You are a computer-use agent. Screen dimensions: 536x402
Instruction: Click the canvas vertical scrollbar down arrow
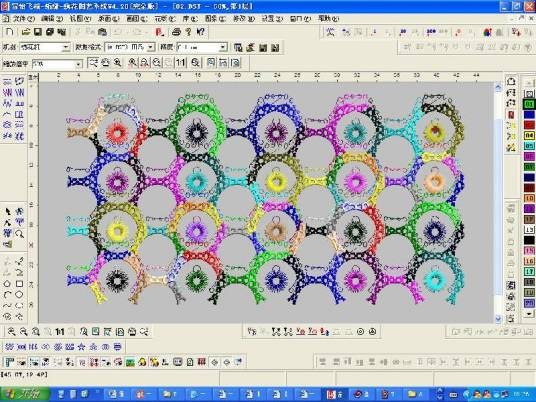coord(498,319)
